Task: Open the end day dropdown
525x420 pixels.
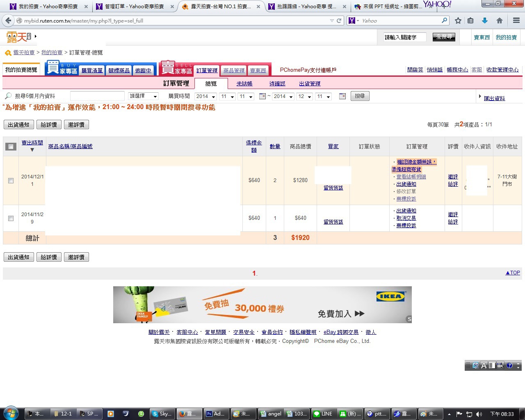Action: [x=323, y=96]
